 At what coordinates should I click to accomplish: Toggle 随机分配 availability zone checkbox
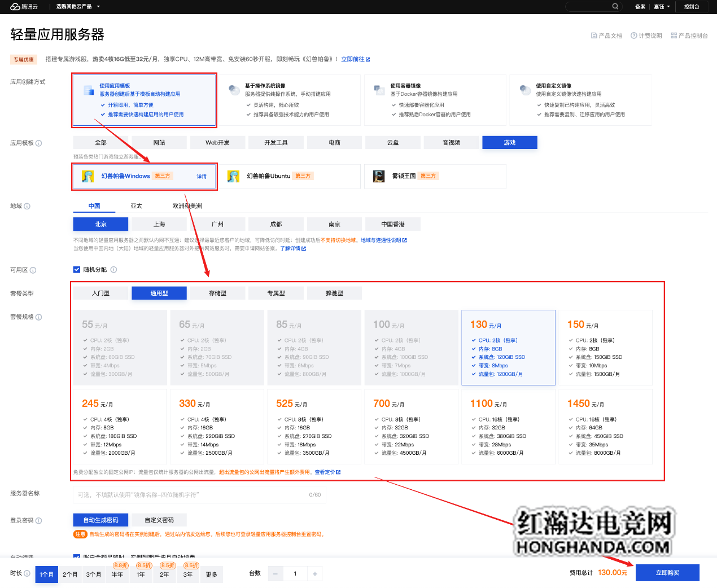(x=77, y=270)
